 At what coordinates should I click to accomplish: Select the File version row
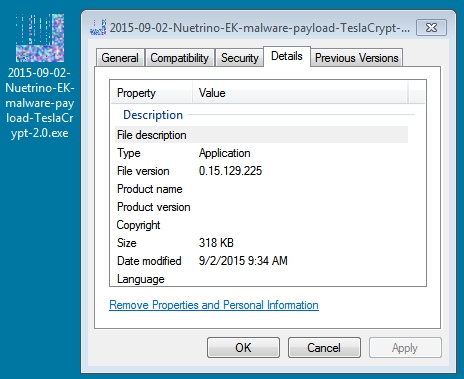click(261, 171)
